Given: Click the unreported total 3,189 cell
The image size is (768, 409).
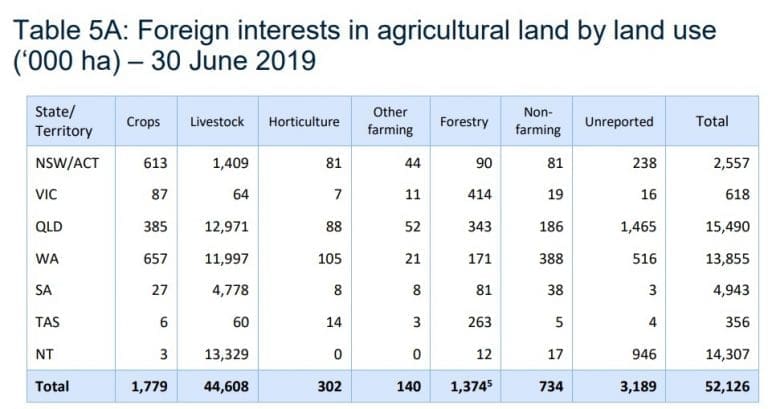Looking at the screenshot, I should (638, 386).
